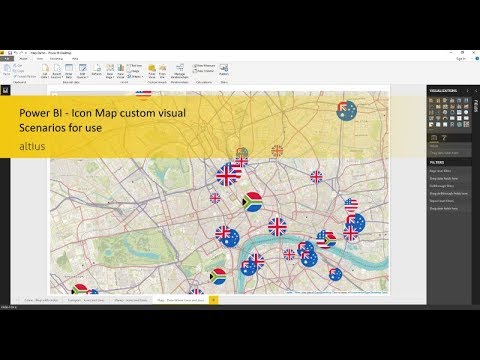Click New Measure in Calculations group
480x360 pixels.
pyautogui.click(x=204, y=66)
